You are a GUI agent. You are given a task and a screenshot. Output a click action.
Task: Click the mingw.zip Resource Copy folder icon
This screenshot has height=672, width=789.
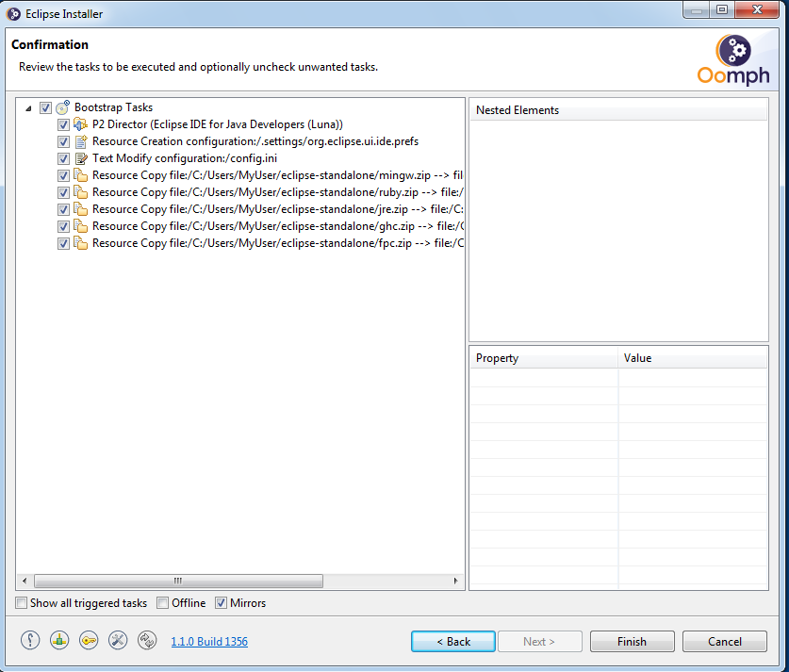pos(80,175)
